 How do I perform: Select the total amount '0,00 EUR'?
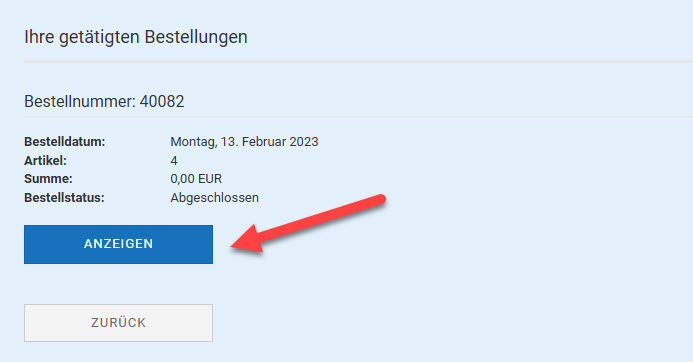pyautogui.click(x=196, y=179)
